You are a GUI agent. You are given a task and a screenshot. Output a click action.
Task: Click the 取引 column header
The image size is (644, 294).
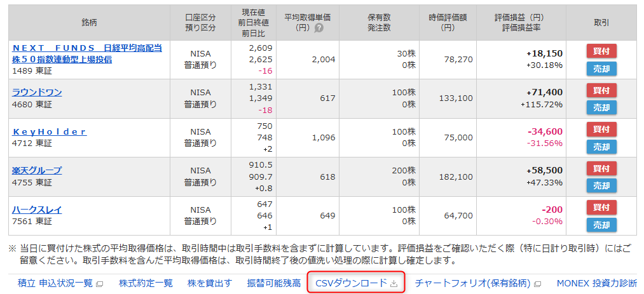[x=601, y=23]
